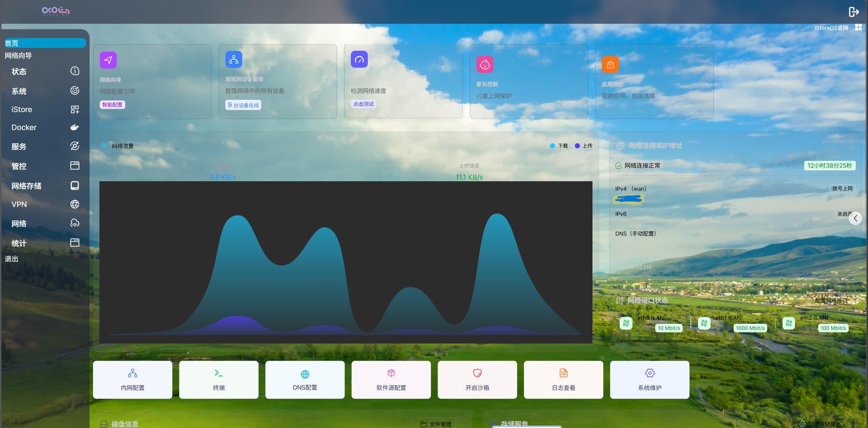
Task: Toggle the 下载 series in chart legend
Action: 559,146
